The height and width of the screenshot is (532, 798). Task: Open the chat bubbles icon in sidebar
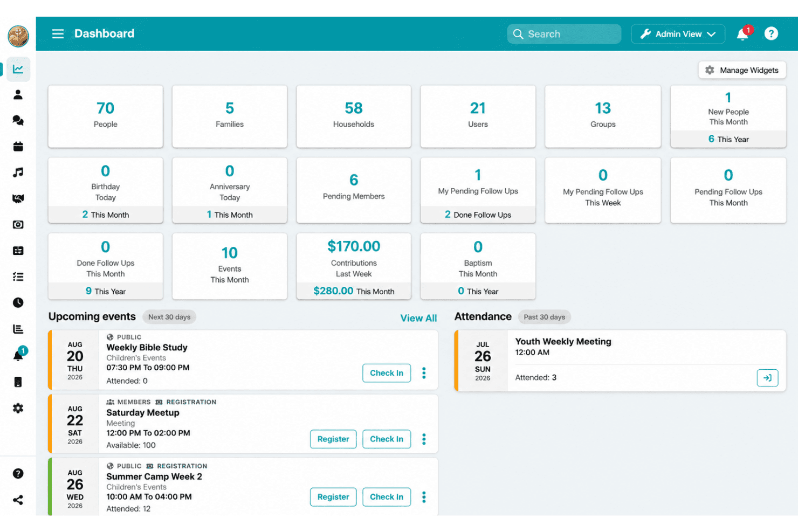18,120
